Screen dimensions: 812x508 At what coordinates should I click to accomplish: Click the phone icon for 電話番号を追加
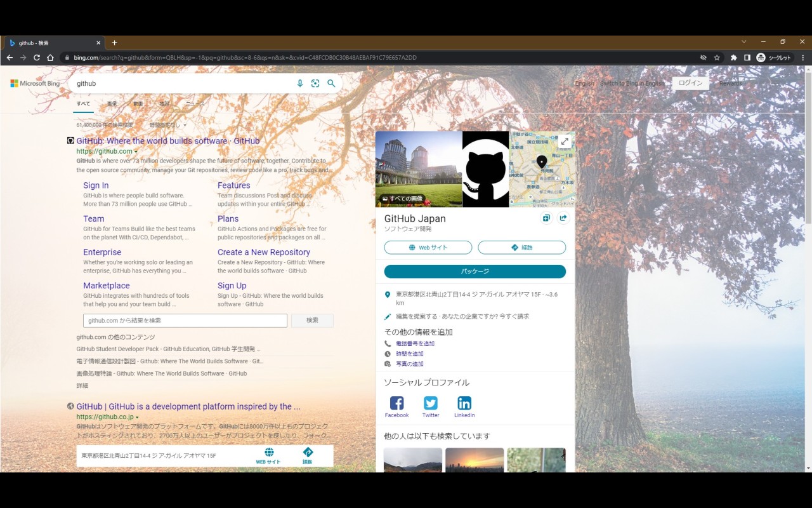pyautogui.click(x=388, y=343)
